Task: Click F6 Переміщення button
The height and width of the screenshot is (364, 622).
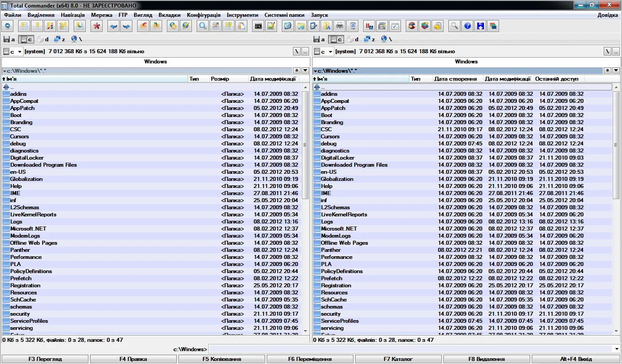Action: pos(310,359)
